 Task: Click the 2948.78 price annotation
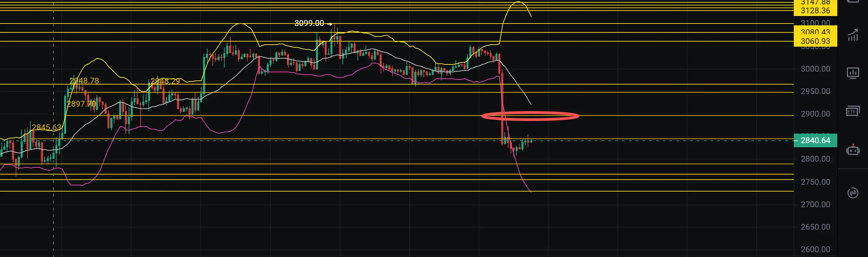pyautogui.click(x=84, y=81)
